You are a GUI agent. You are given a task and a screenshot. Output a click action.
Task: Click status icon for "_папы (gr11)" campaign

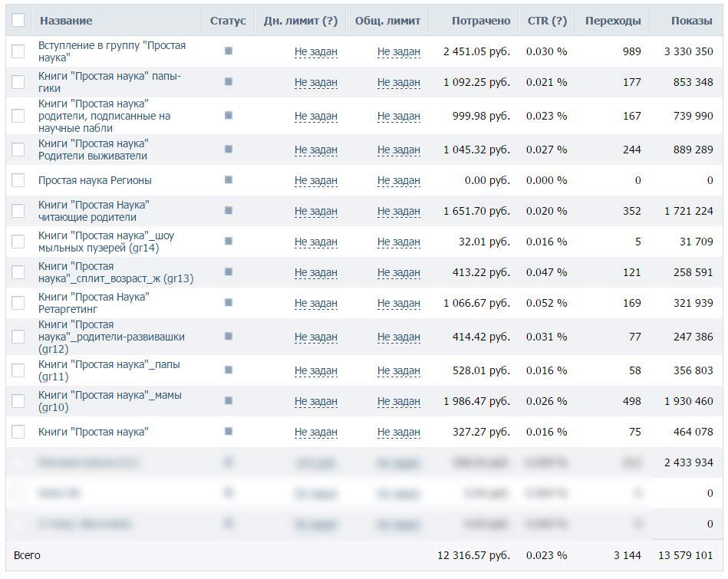pyautogui.click(x=229, y=370)
